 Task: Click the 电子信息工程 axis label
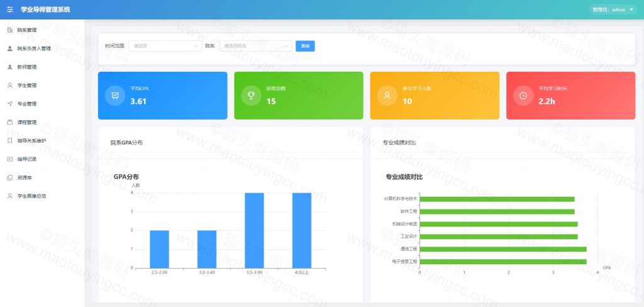[x=404, y=261]
